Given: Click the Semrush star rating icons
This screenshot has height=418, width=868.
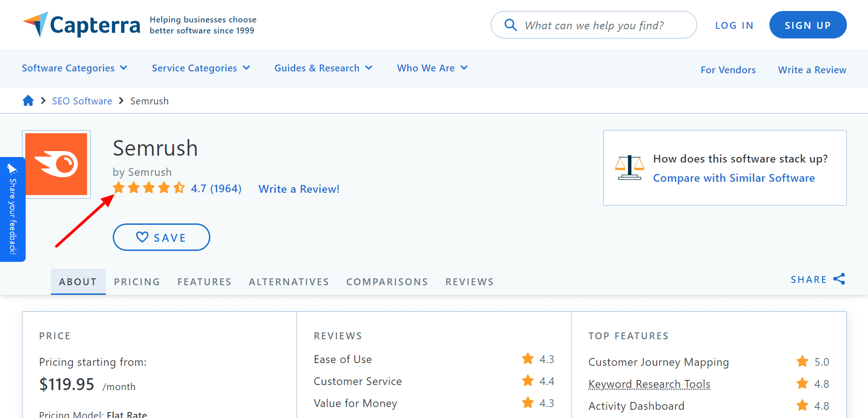Looking at the screenshot, I should [149, 188].
